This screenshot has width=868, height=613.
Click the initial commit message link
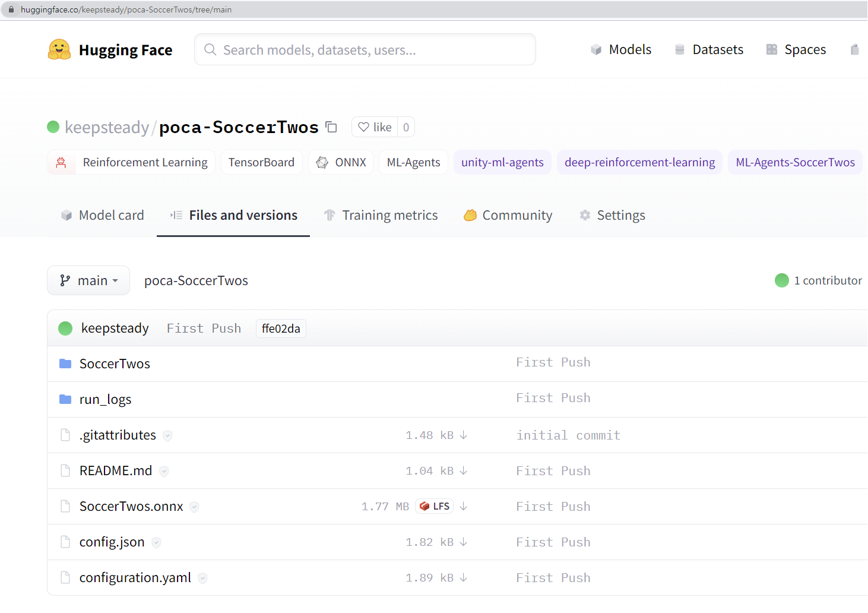point(568,435)
